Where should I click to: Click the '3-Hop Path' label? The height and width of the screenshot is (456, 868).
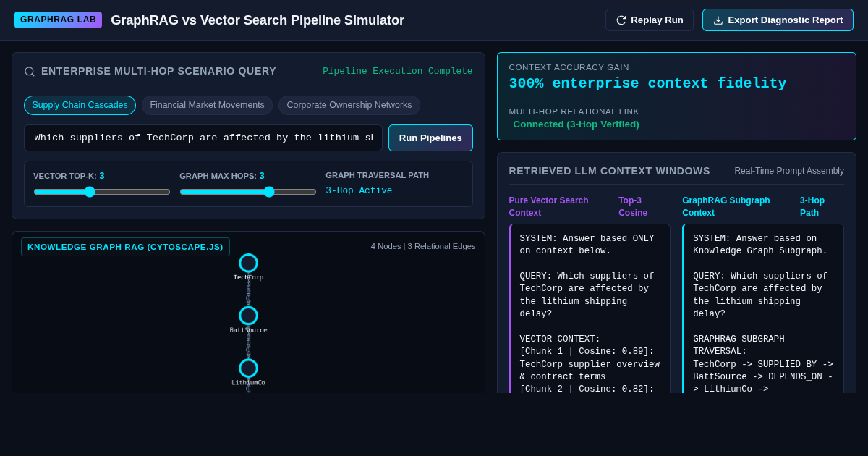[x=812, y=206]
